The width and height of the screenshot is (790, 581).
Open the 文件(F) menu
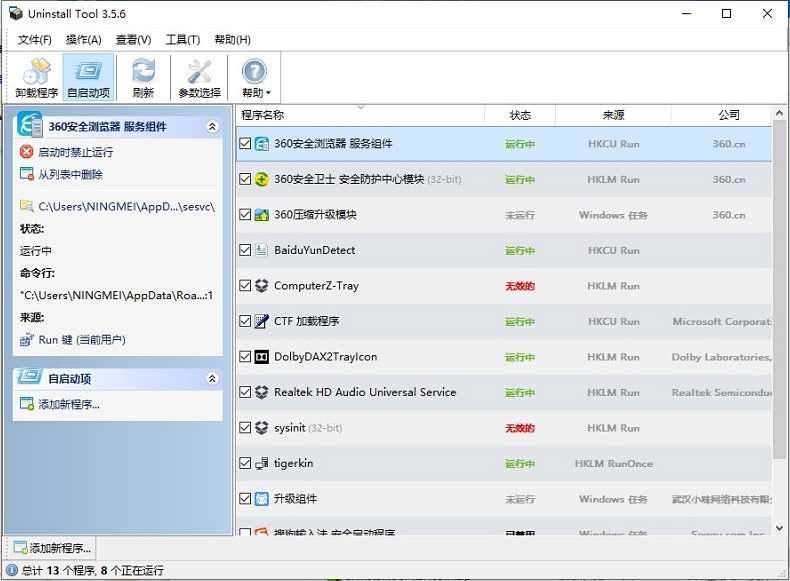click(x=35, y=40)
